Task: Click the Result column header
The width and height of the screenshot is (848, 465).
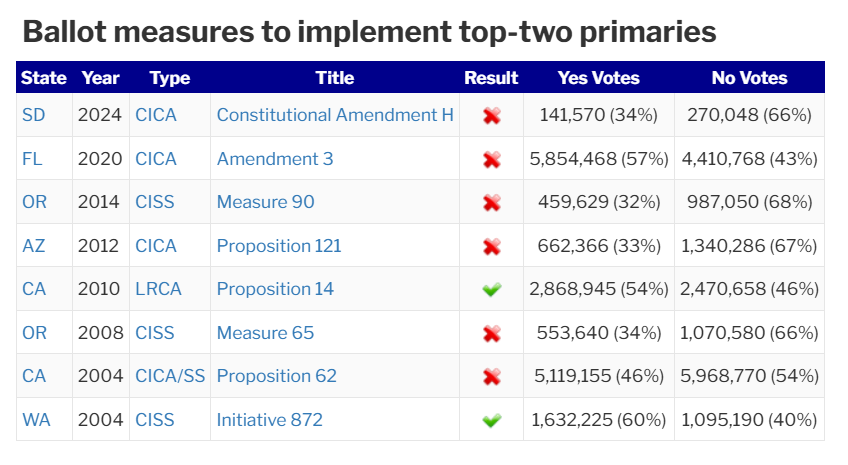Action: pos(491,77)
